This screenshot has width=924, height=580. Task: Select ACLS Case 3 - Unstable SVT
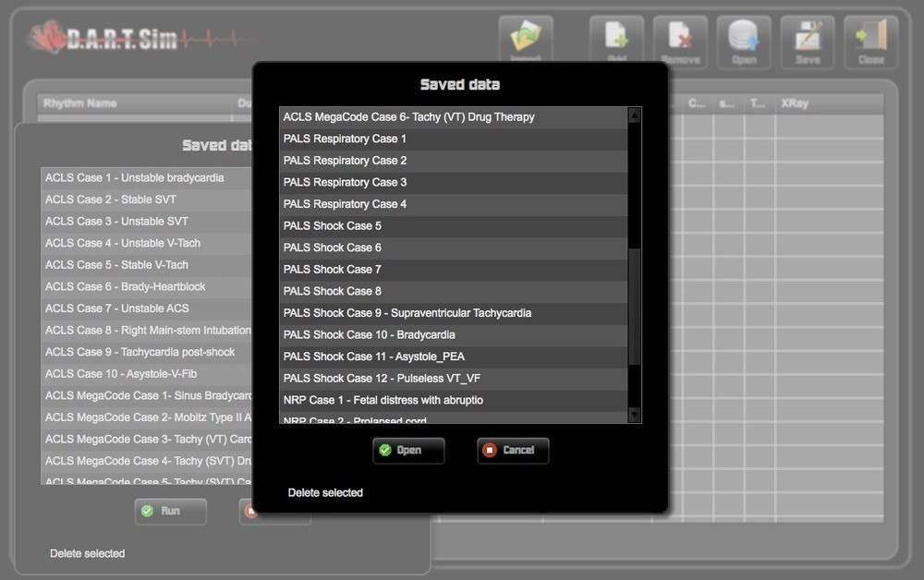(147, 222)
